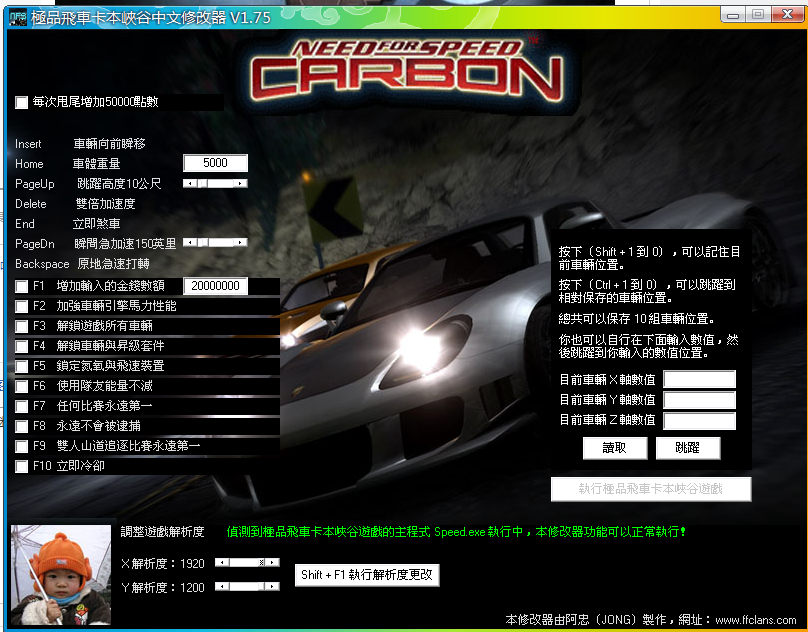Screen dimensions: 808x632
Task: Maximize the trainer window
Action: click(758, 15)
